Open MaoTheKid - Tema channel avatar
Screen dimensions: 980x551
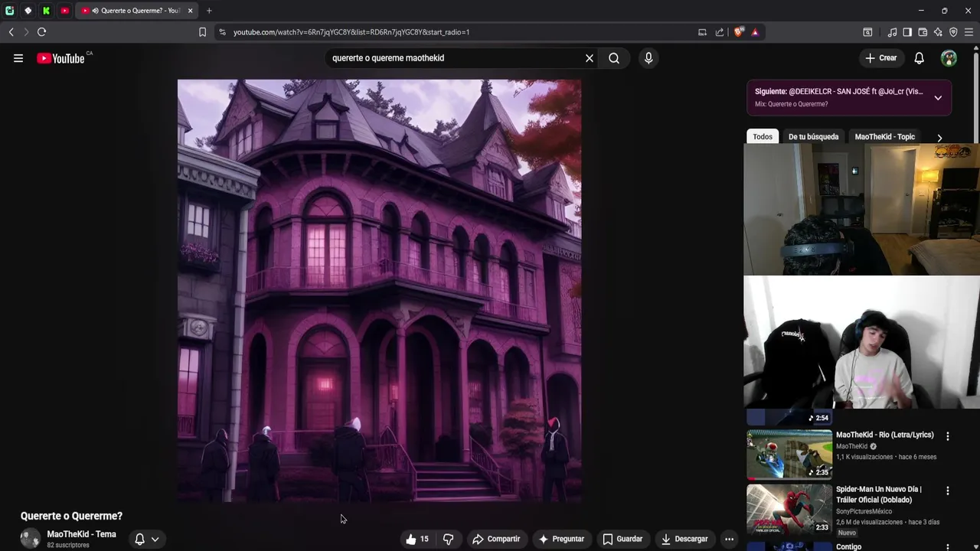click(x=31, y=539)
